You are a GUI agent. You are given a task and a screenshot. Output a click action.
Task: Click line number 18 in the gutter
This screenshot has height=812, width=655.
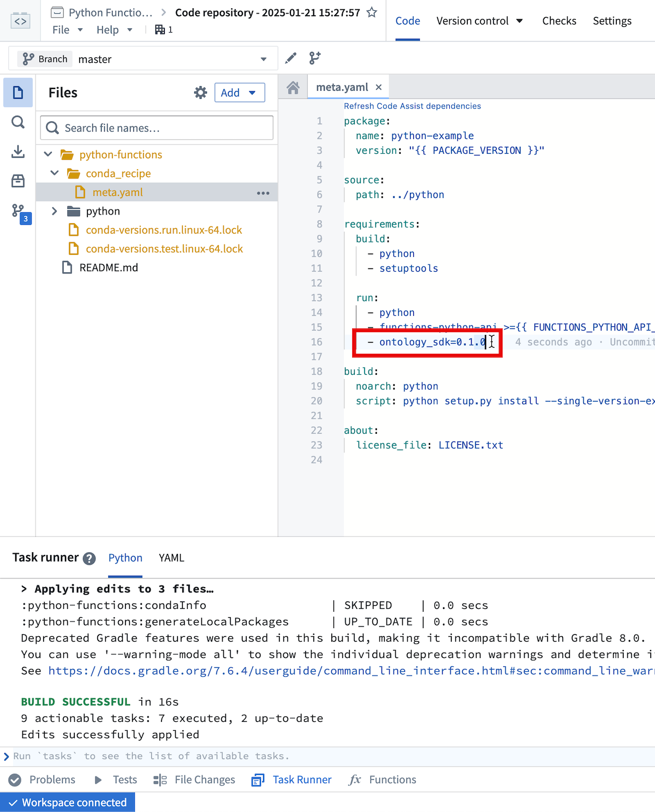(317, 371)
